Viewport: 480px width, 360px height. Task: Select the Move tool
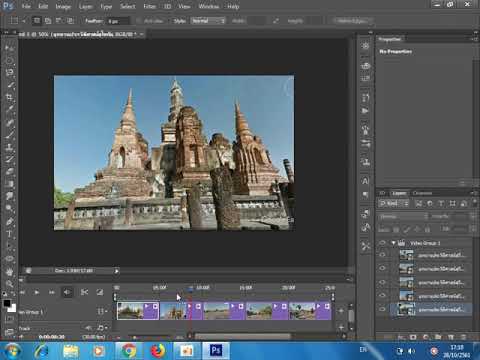[9, 48]
